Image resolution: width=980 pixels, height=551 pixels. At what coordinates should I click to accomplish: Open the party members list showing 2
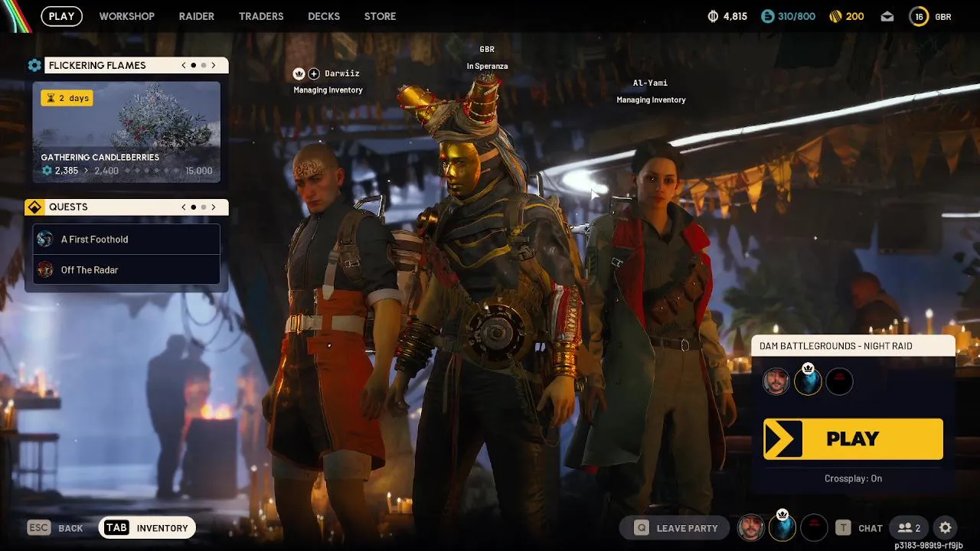(909, 528)
